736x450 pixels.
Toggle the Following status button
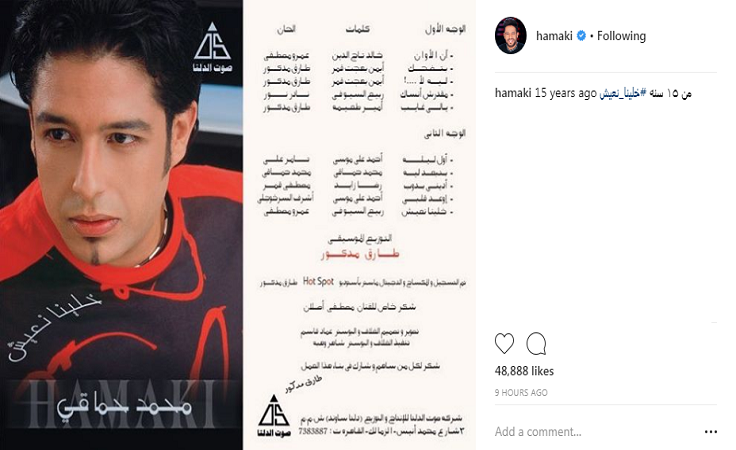(621, 36)
